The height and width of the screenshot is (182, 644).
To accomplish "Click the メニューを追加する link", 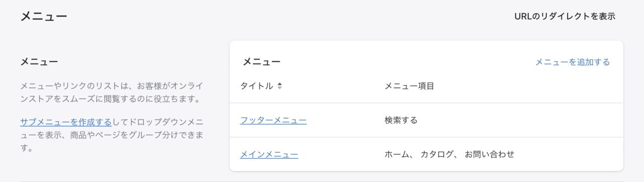I will pyautogui.click(x=573, y=62).
